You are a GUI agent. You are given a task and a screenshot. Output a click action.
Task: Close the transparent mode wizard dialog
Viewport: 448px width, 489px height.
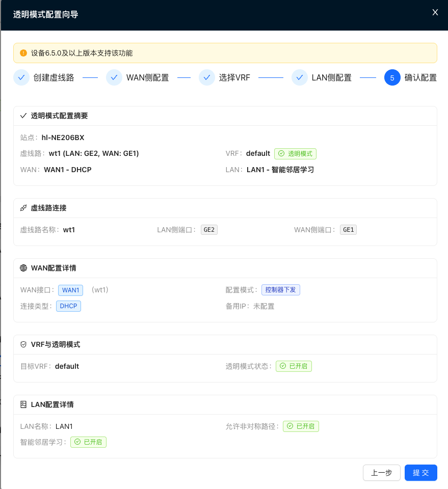point(435,13)
